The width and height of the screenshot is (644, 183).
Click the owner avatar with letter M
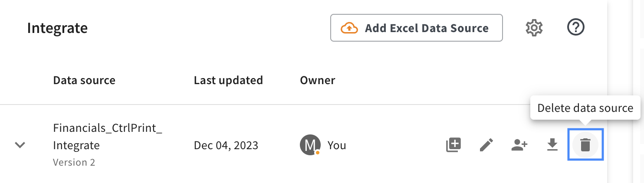click(310, 145)
